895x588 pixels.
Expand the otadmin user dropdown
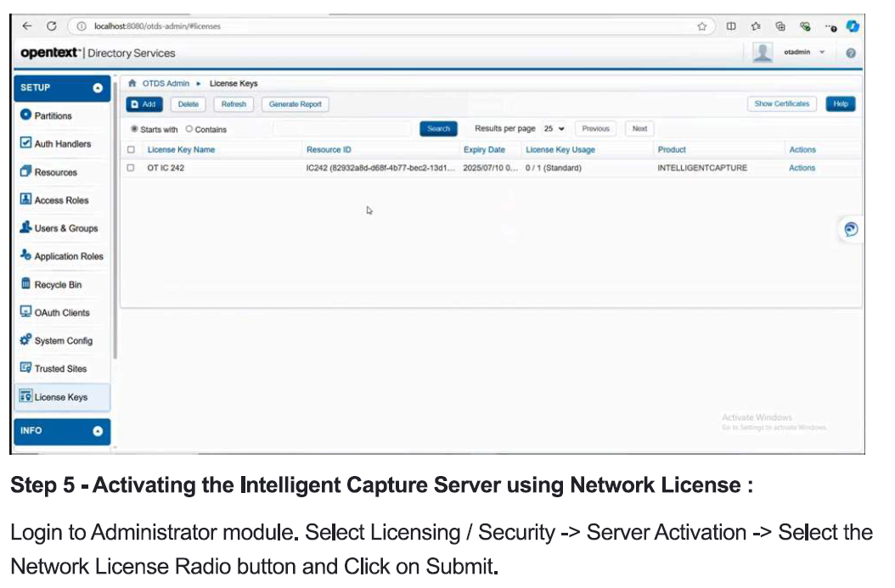point(822,53)
